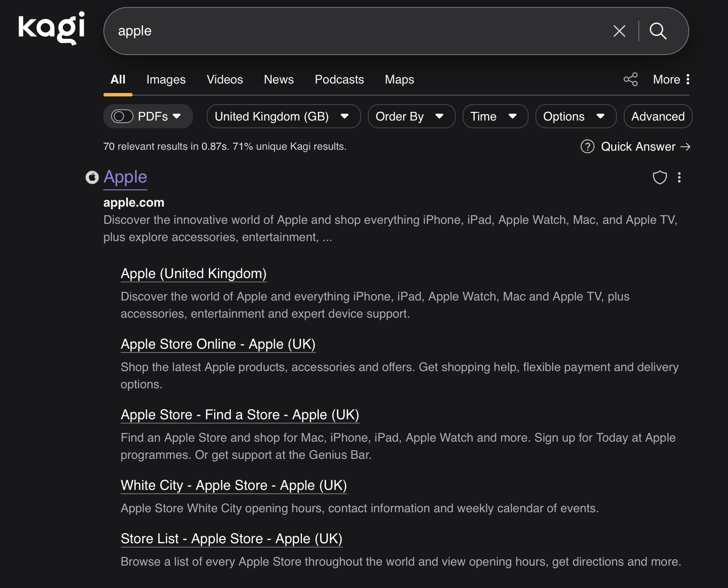This screenshot has width=728, height=588.
Task: Open the Order By dropdown
Action: [x=411, y=117]
